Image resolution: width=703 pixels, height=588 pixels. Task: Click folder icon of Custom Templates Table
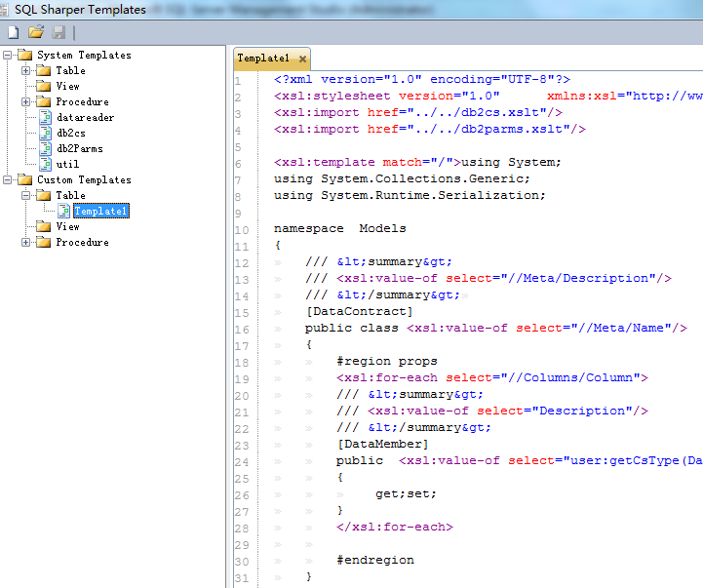[x=44, y=195]
